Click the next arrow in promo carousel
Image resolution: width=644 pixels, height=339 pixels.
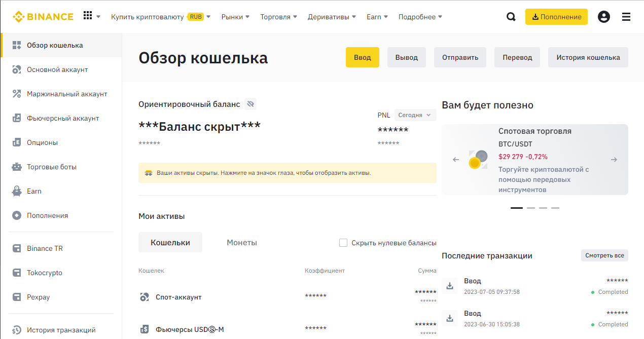coord(614,160)
